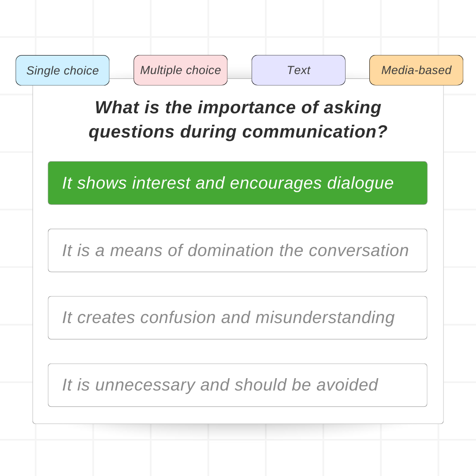This screenshot has width=476, height=476.
Task: Click the light blue Single choice label
Action: click(63, 71)
